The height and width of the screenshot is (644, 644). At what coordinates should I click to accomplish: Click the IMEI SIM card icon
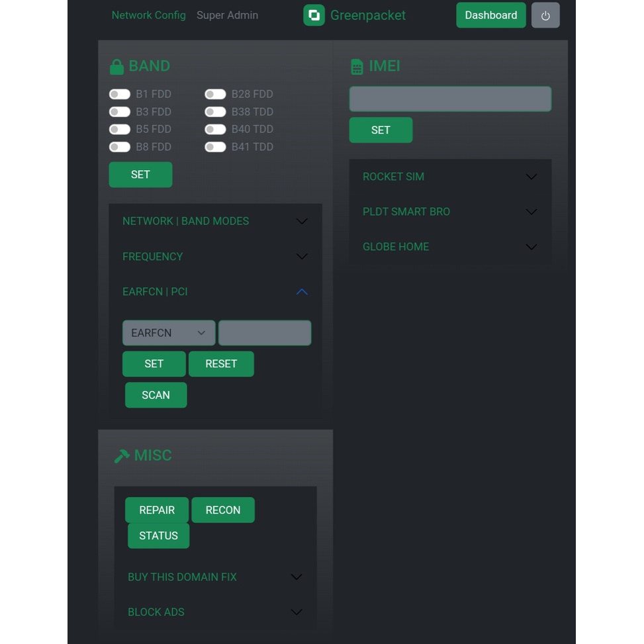[357, 67]
